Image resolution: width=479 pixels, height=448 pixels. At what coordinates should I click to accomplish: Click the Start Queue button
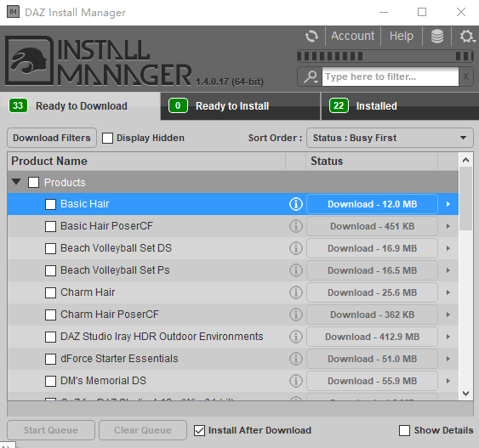point(51,430)
